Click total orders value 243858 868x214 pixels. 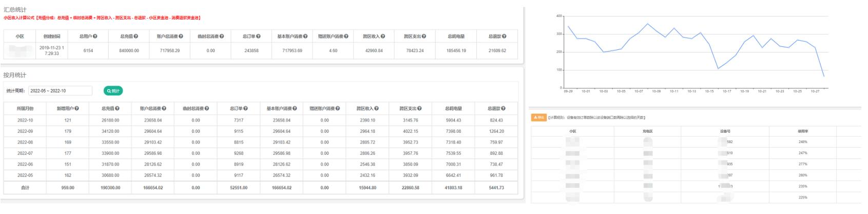(252, 50)
